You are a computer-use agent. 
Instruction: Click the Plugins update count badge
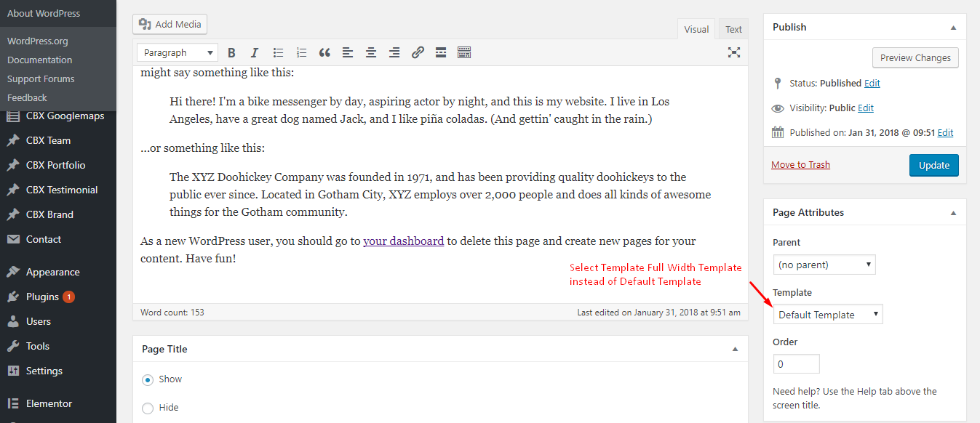pyautogui.click(x=68, y=297)
